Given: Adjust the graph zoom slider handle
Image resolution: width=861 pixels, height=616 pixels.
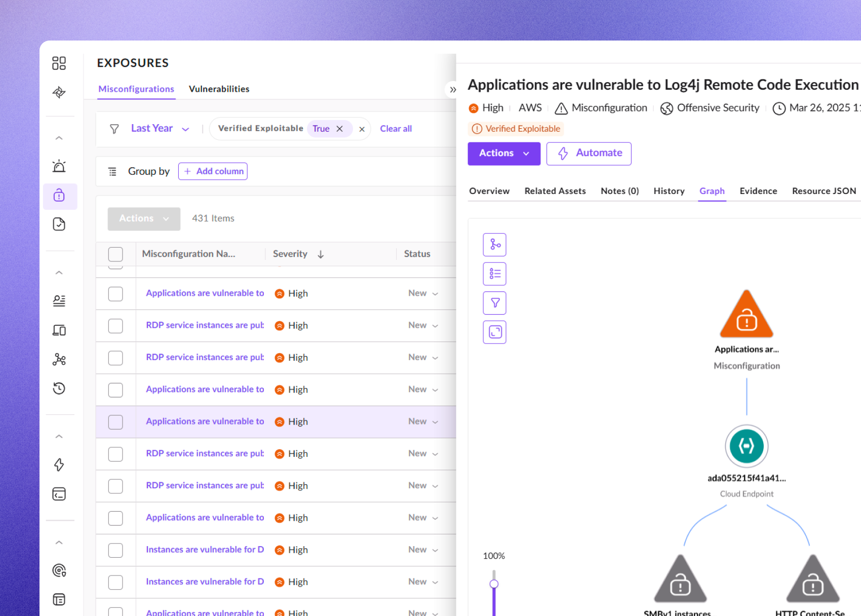Looking at the screenshot, I should pyautogui.click(x=494, y=584).
